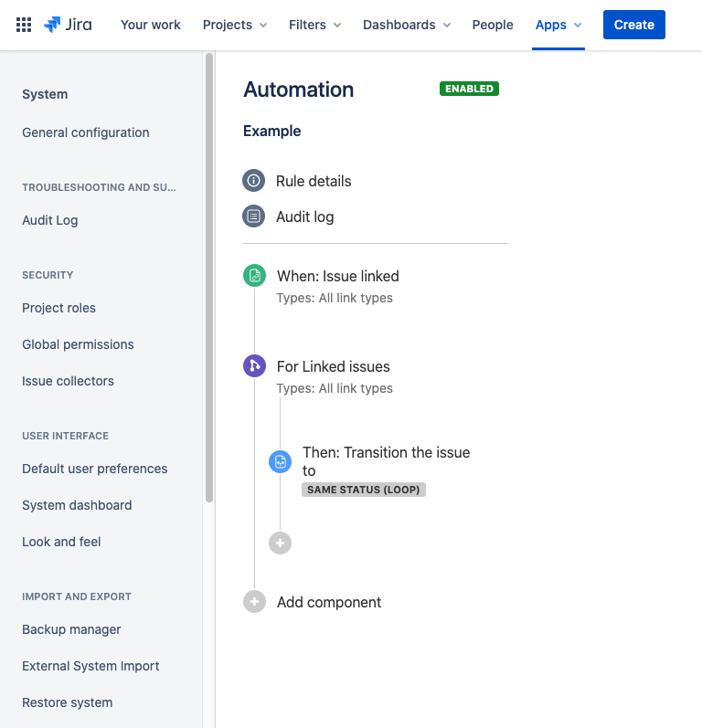
Task: Open Project roles settings
Action: coord(59,308)
